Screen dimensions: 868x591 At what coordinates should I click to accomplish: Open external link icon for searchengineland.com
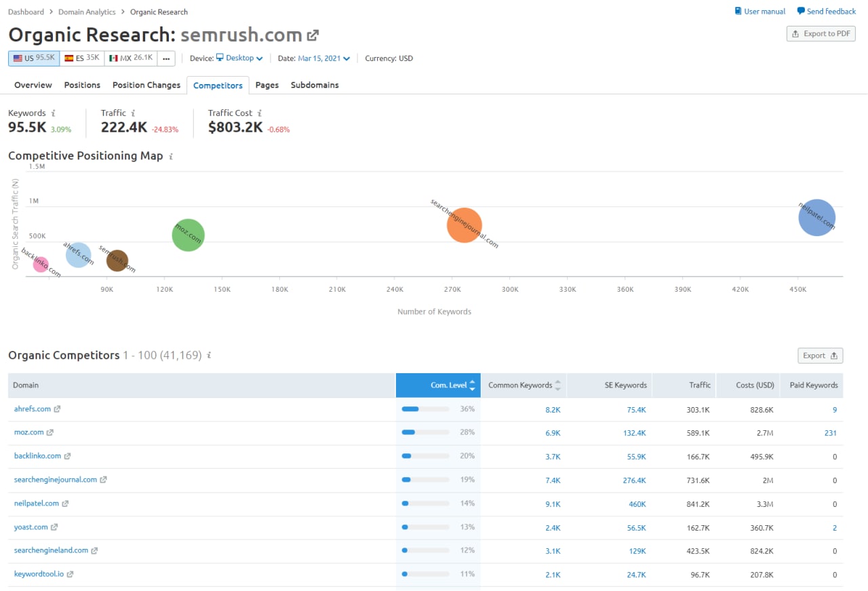pyautogui.click(x=94, y=551)
